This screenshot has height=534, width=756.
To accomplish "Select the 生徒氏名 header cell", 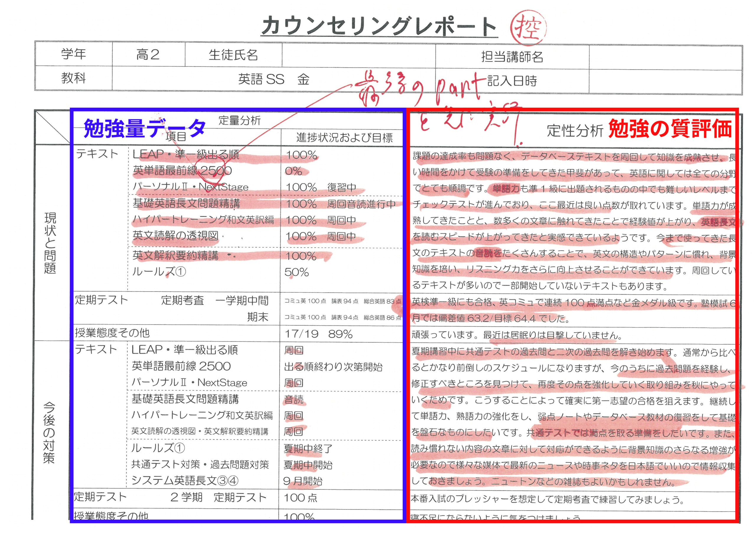I will tap(233, 55).
